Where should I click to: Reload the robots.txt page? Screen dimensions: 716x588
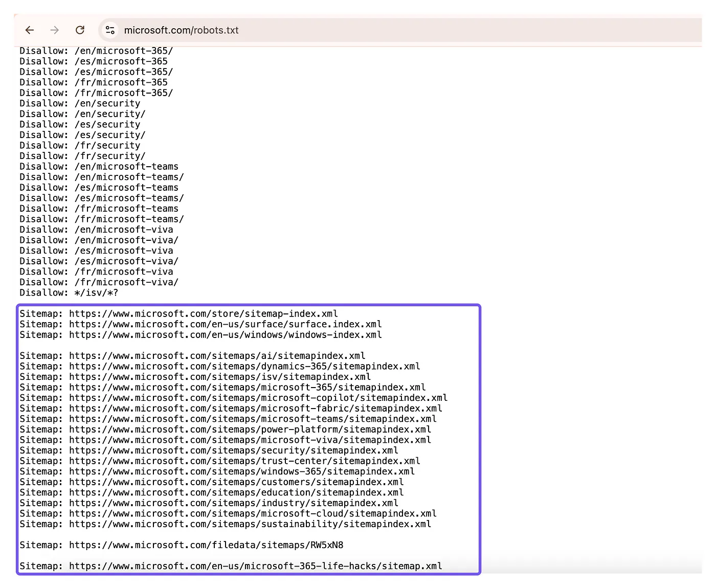click(80, 30)
